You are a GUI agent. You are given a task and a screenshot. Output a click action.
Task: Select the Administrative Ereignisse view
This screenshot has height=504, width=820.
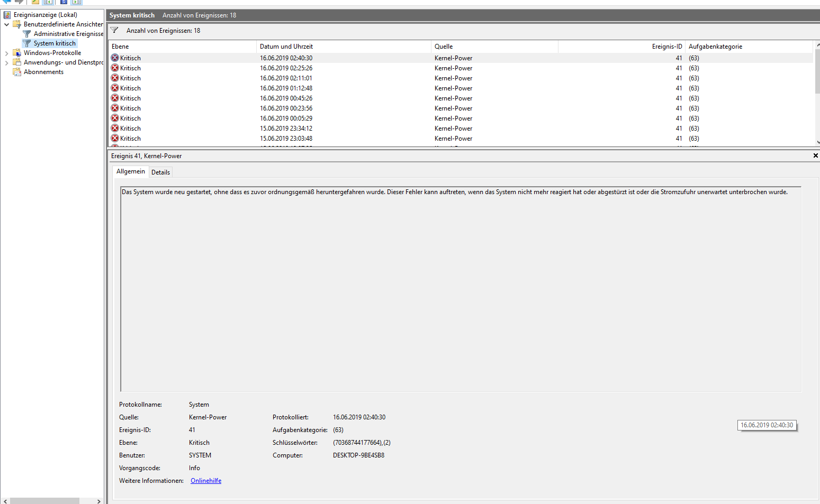(x=68, y=34)
